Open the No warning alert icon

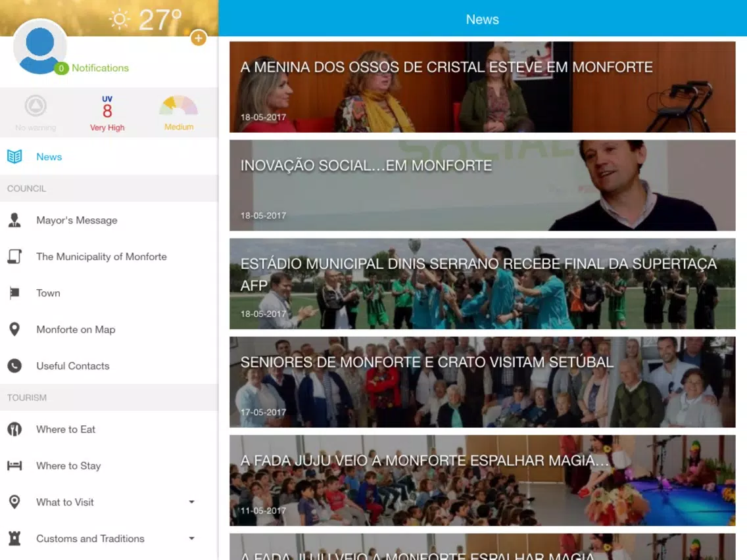click(36, 106)
